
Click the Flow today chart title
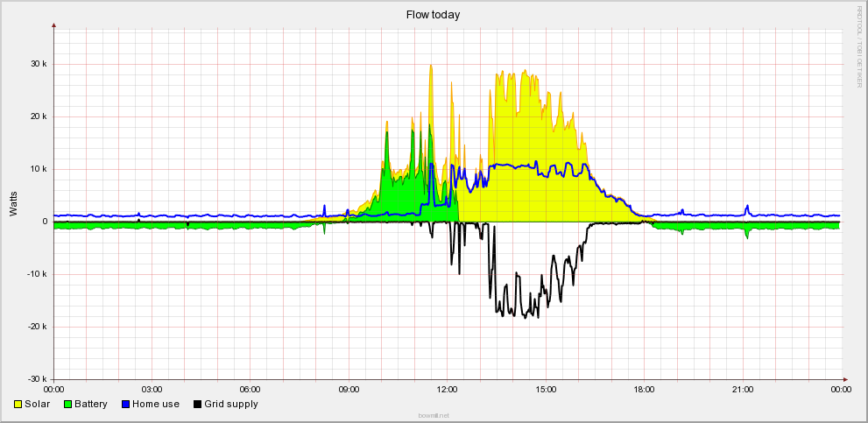coord(433,15)
